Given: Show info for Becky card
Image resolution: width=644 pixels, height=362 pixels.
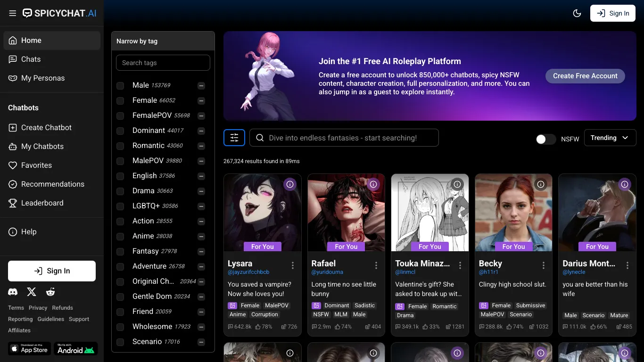Looking at the screenshot, I should [x=541, y=184].
